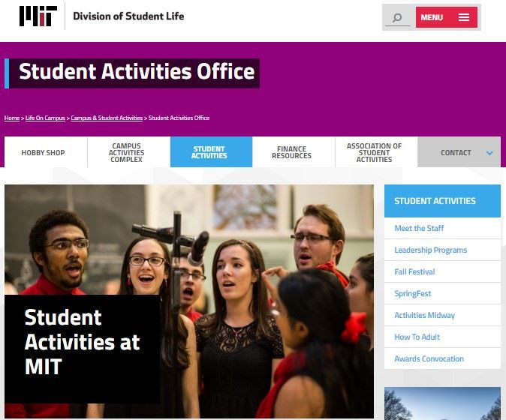Click the MIT logo
The width and height of the screenshot is (506, 420).
click(38, 16)
